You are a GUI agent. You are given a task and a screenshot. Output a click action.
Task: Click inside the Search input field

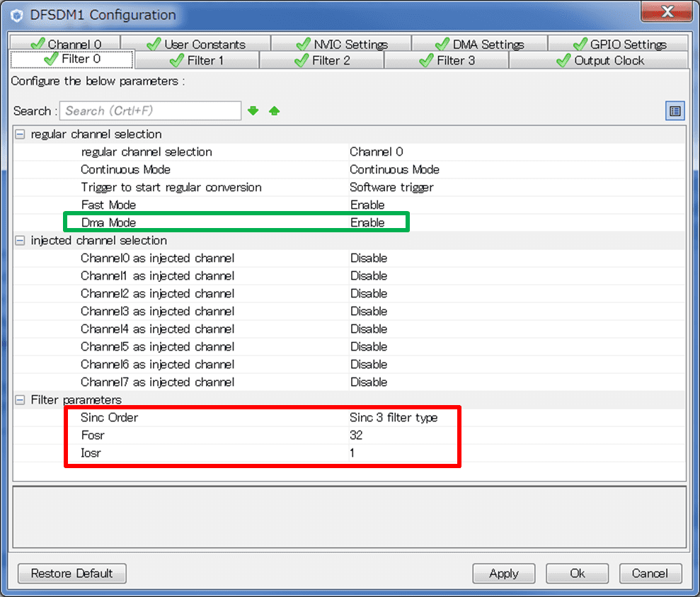[x=150, y=111]
